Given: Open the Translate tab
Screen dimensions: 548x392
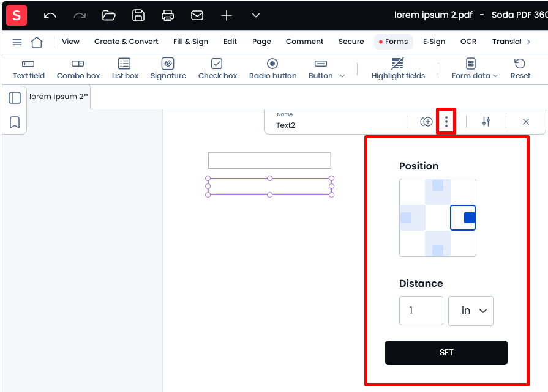Looking at the screenshot, I should [x=506, y=42].
